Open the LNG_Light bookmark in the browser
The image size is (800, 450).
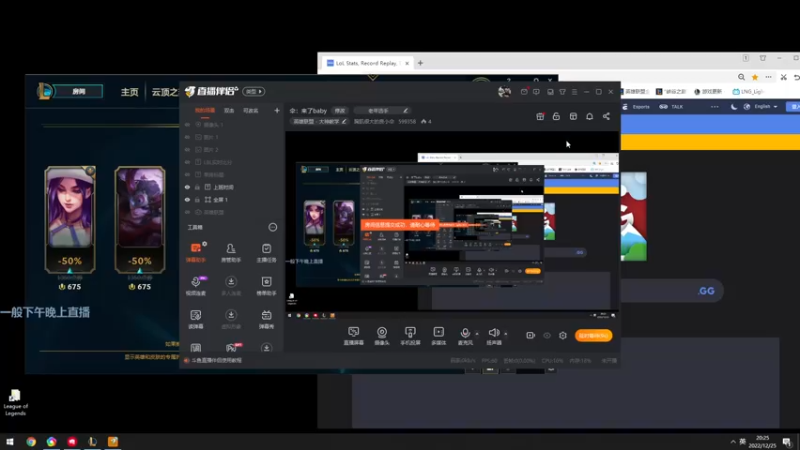coord(748,92)
